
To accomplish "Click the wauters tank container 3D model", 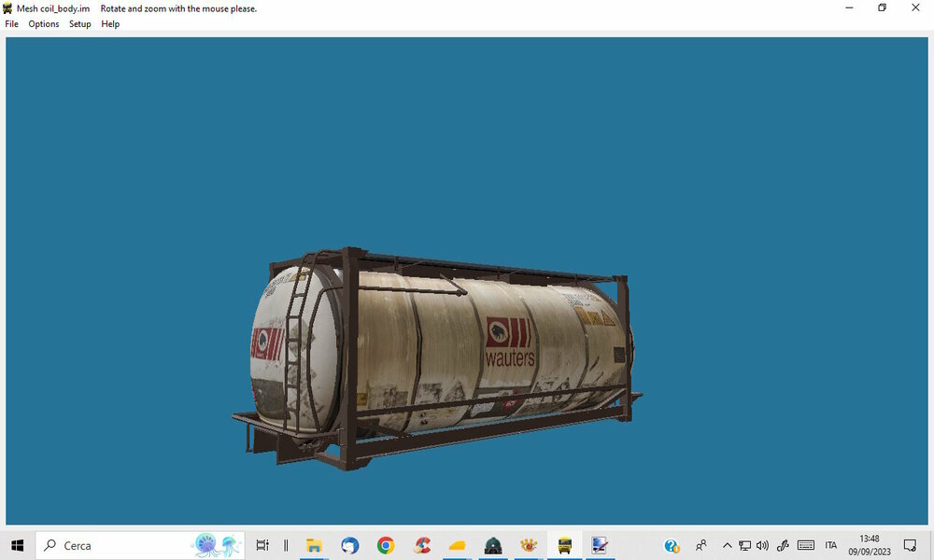I will click(x=436, y=358).
